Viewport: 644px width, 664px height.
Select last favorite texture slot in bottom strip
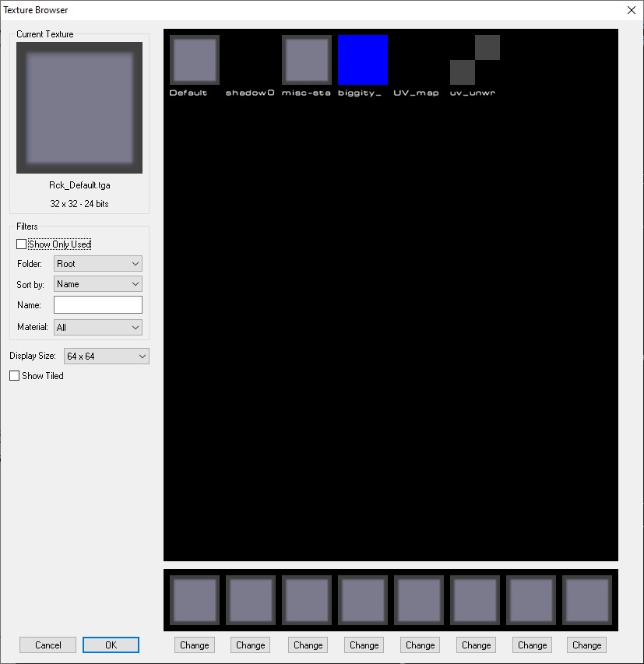[x=586, y=600]
